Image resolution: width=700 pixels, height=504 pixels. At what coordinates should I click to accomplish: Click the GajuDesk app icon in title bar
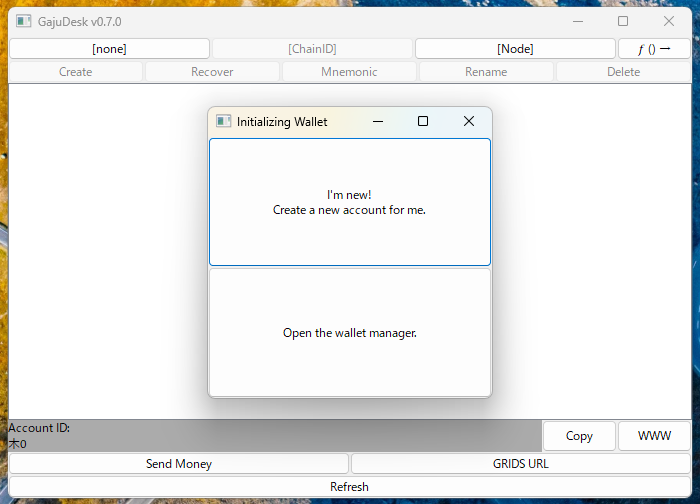24,21
